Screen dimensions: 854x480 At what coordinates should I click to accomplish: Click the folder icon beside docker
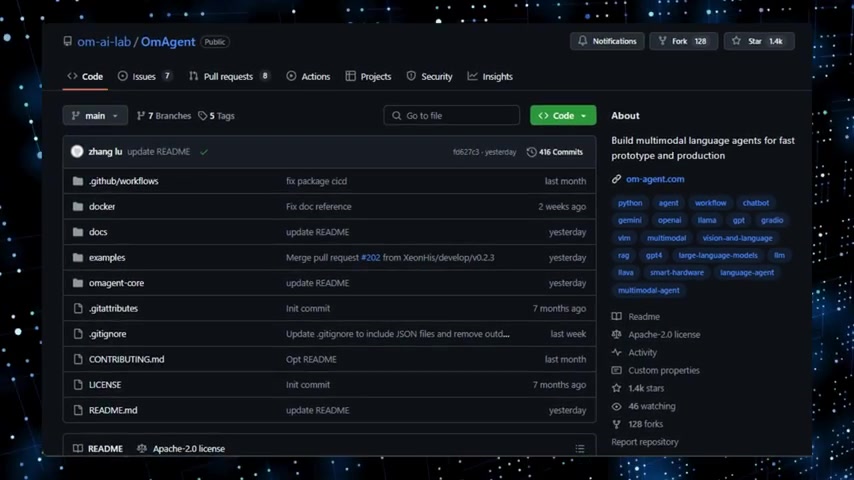pos(78,206)
